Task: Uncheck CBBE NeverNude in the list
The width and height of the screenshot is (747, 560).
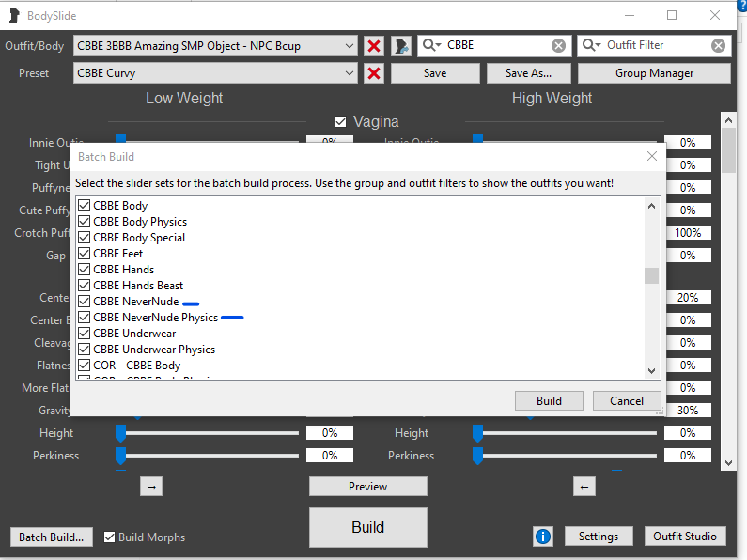Action: (x=85, y=302)
